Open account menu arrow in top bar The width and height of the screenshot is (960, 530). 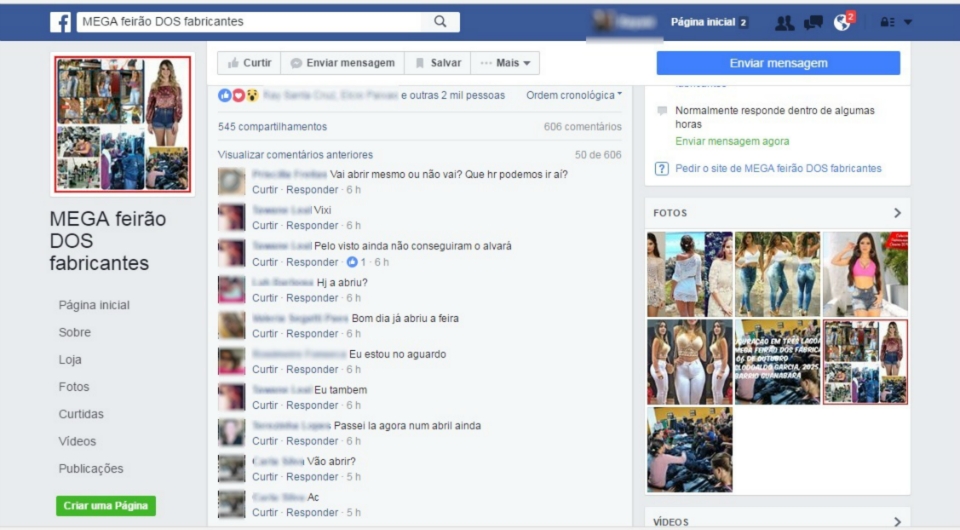908,22
